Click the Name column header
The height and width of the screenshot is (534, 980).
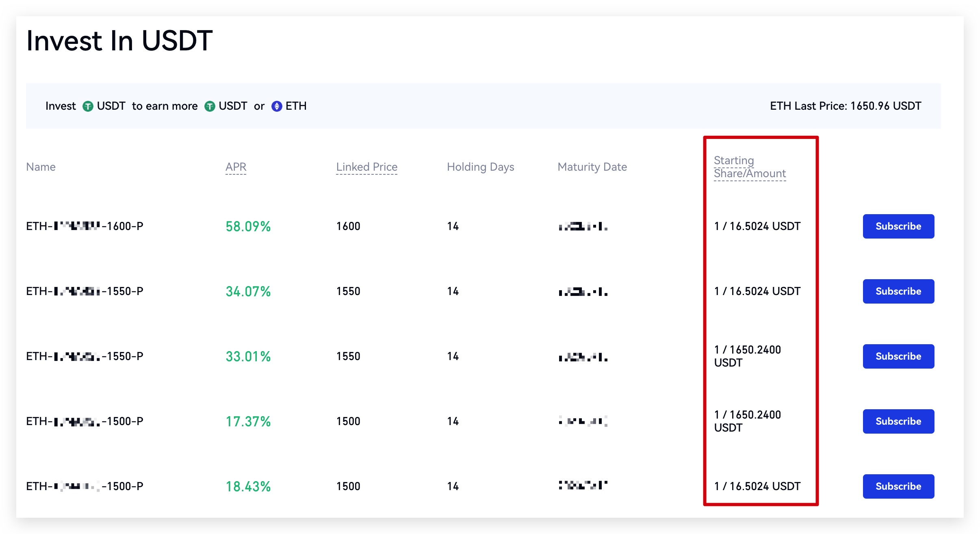(41, 167)
